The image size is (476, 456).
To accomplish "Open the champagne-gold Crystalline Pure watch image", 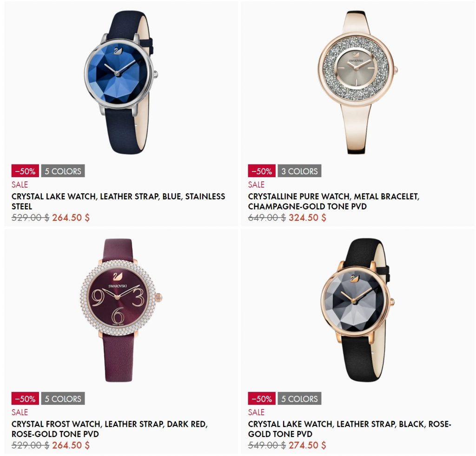I will (357, 82).
